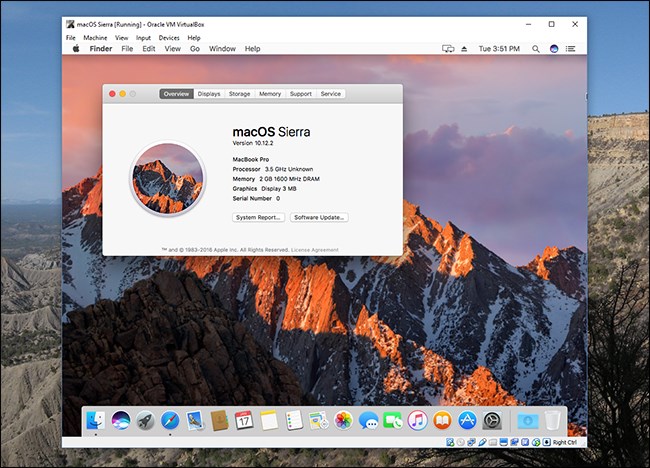Click VirtualBox network adapter status indicator
This screenshot has width=650, height=468.
[x=471, y=442]
